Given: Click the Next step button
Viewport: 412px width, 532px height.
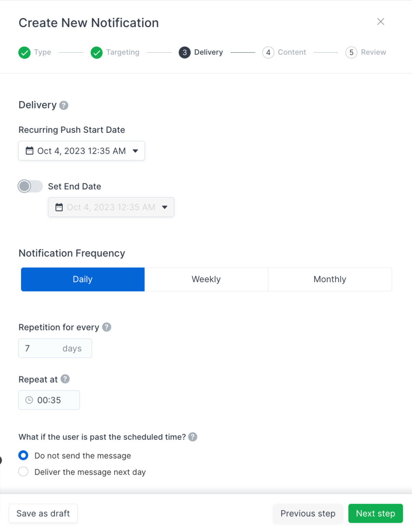Looking at the screenshot, I should 375,514.
